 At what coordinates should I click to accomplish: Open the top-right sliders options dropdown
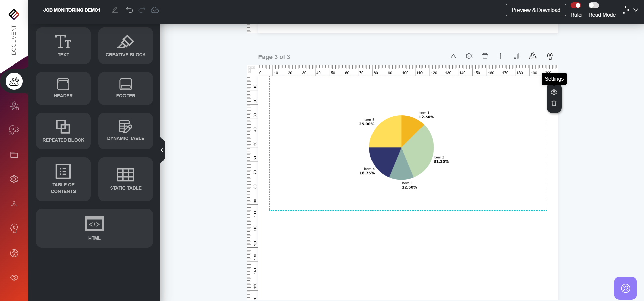630,10
